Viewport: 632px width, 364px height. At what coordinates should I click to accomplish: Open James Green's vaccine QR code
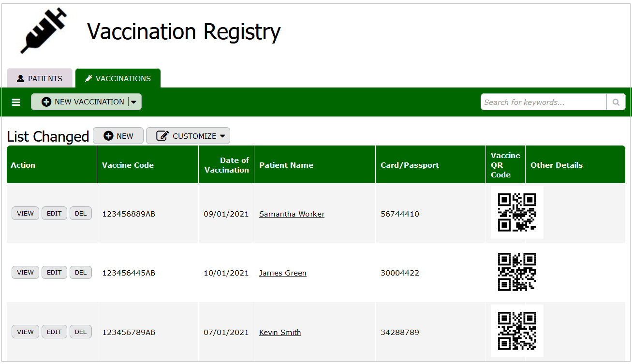(x=517, y=272)
